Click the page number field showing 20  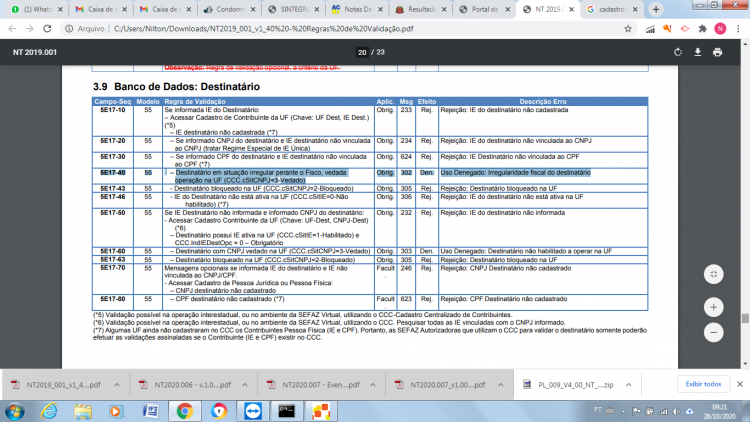pyautogui.click(x=362, y=52)
